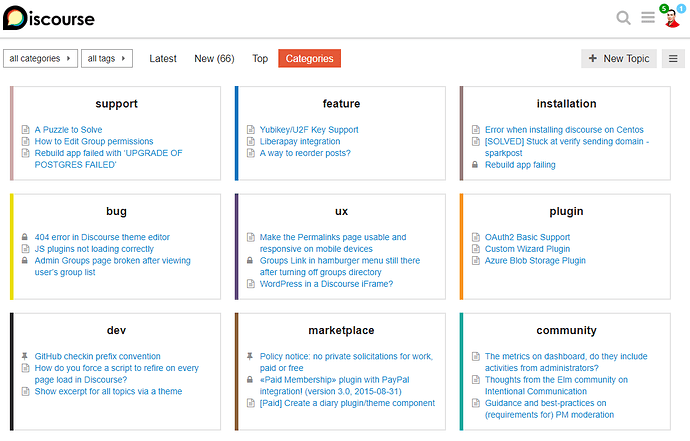Open the New (66) tab

(x=214, y=59)
